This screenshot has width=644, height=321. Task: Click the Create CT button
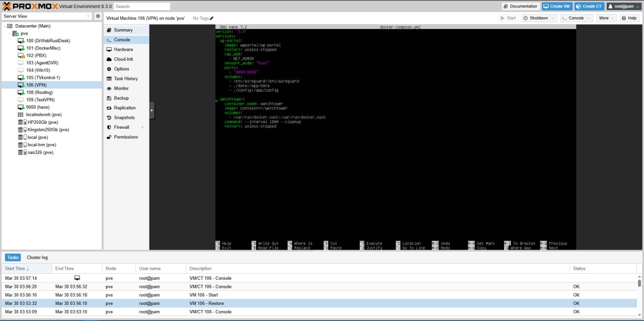pos(589,7)
